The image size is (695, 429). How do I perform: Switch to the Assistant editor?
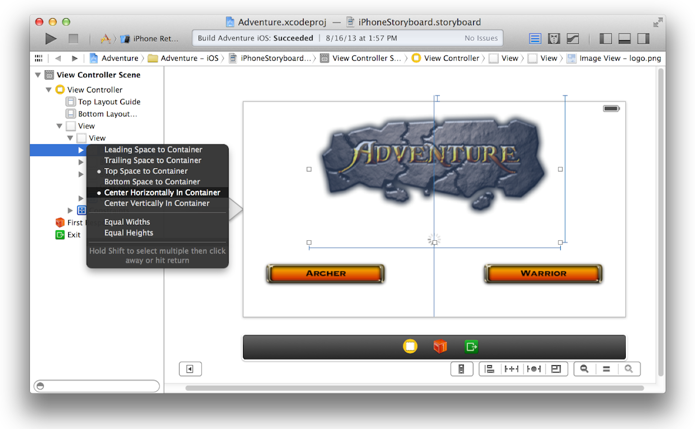[554, 39]
